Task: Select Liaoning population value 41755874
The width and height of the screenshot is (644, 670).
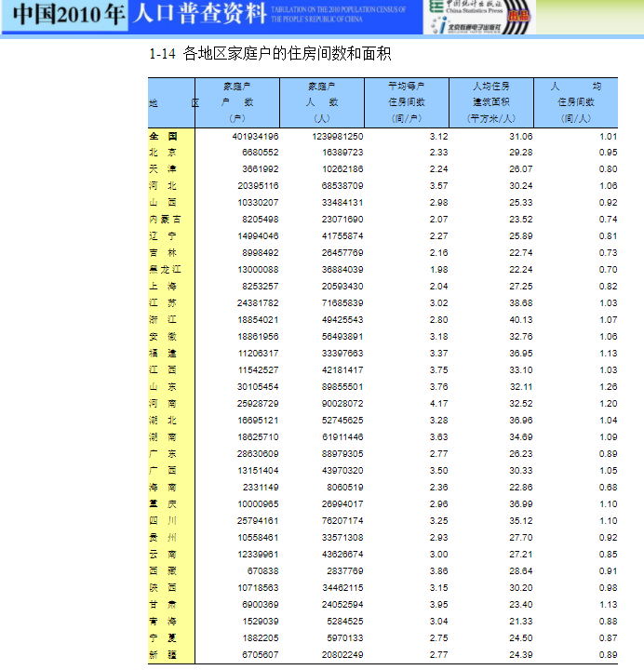Action: tap(342, 235)
